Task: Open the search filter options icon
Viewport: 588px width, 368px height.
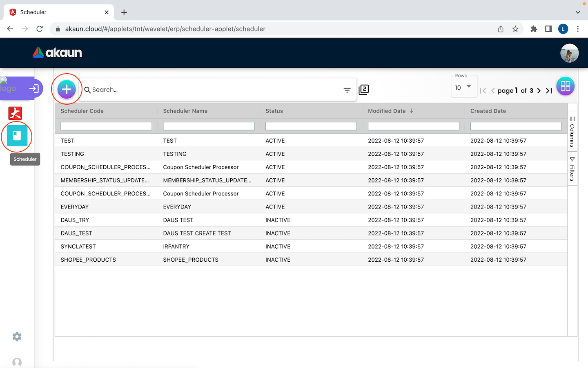Action: (347, 90)
